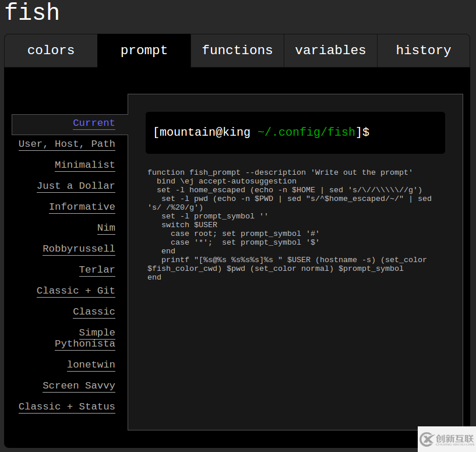
Task: Select the Informative prompt style
Action: [x=82, y=207]
